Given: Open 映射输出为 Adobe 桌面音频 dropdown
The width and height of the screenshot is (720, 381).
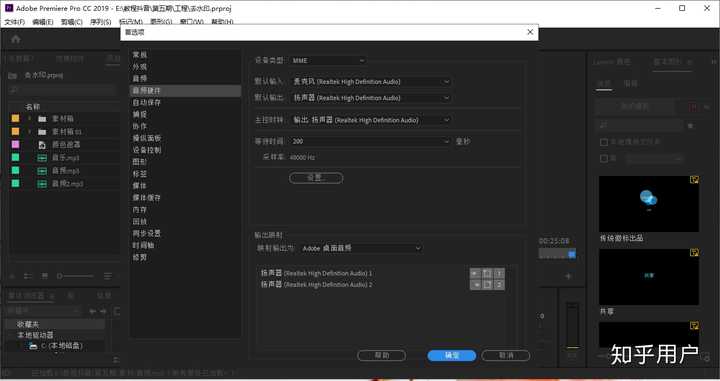Looking at the screenshot, I should coord(361,248).
